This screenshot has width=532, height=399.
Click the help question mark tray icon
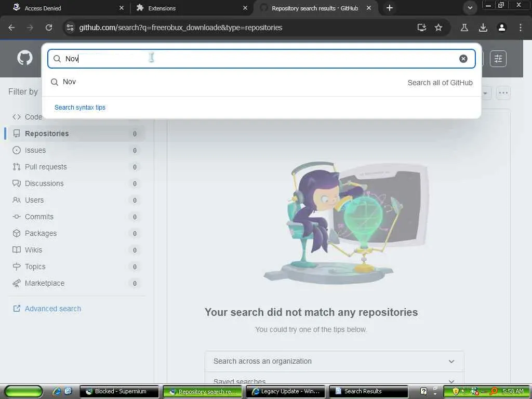coord(423,392)
